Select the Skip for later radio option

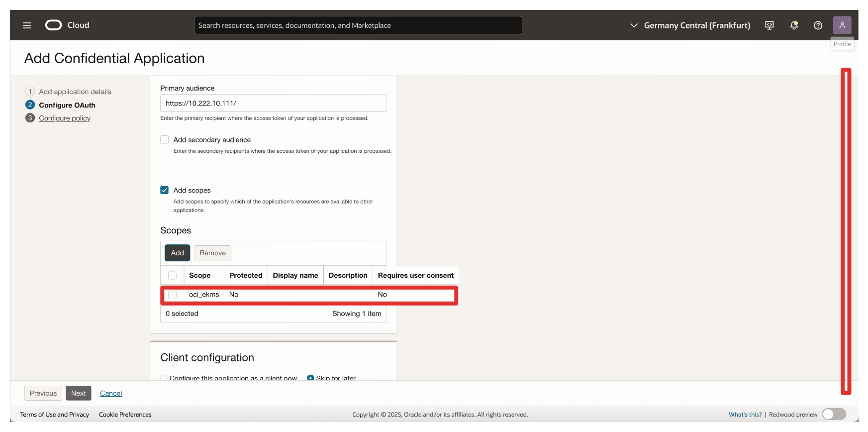click(310, 378)
